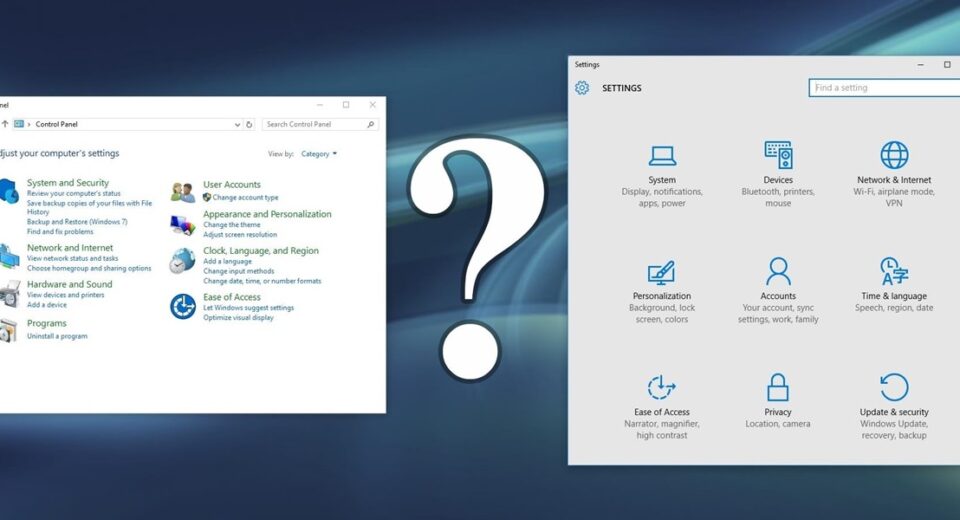Click Choose homegroup and sharing options
Screen dimensions: 960x520
pyautogui.click(x=89, y=268)
